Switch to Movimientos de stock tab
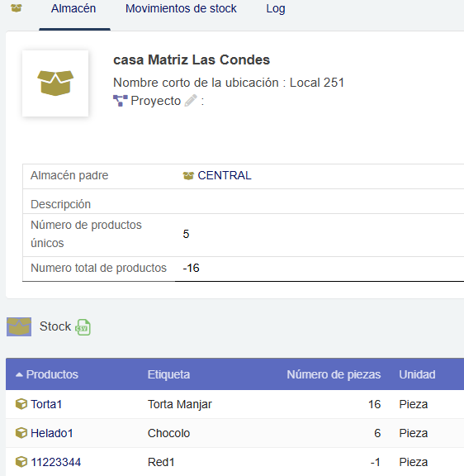The image size is (464, 476). (181, 8)
